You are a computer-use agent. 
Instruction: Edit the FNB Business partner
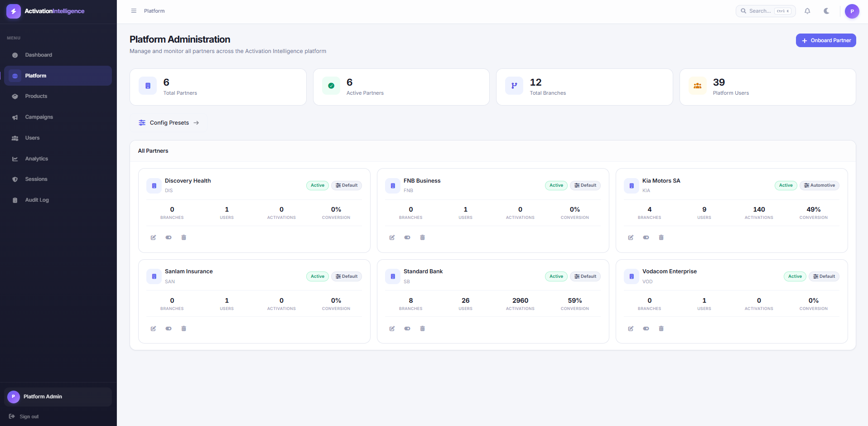(x=392, y=237)
